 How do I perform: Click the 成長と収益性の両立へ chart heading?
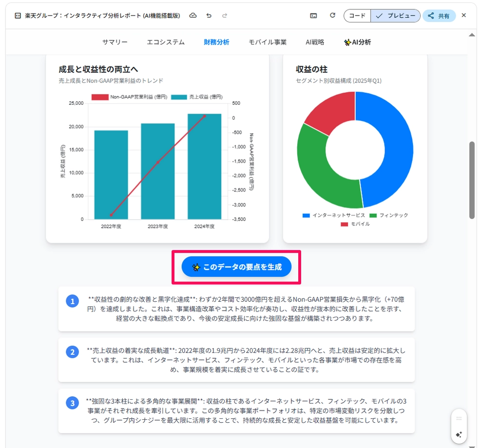[x=98, y=69]
